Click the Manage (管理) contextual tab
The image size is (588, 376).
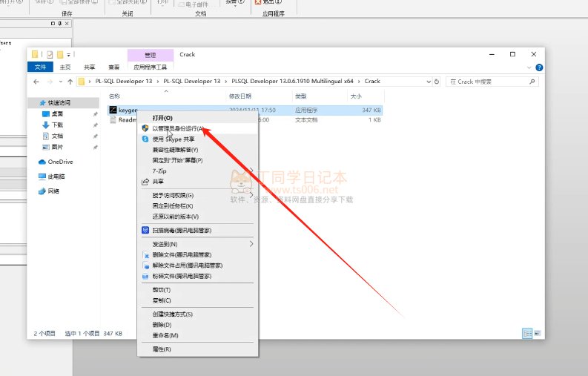[x=151, y=55]
